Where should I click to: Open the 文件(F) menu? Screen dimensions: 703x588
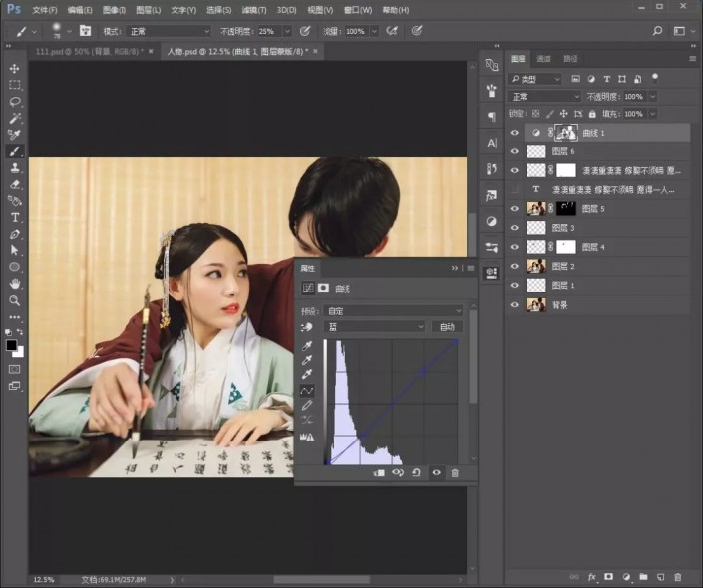click(x=45, y=9)
